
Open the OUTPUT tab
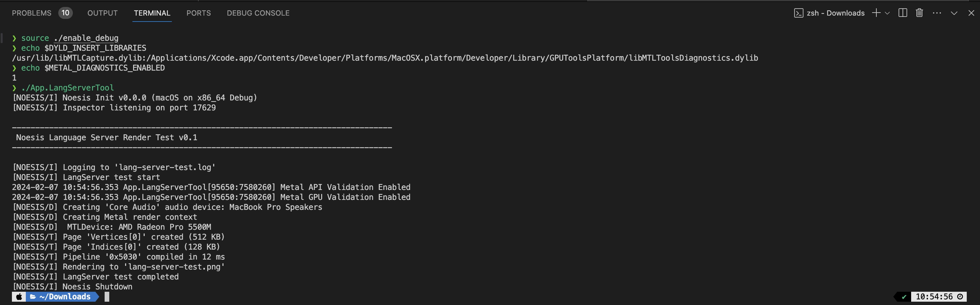coord(102,13)
